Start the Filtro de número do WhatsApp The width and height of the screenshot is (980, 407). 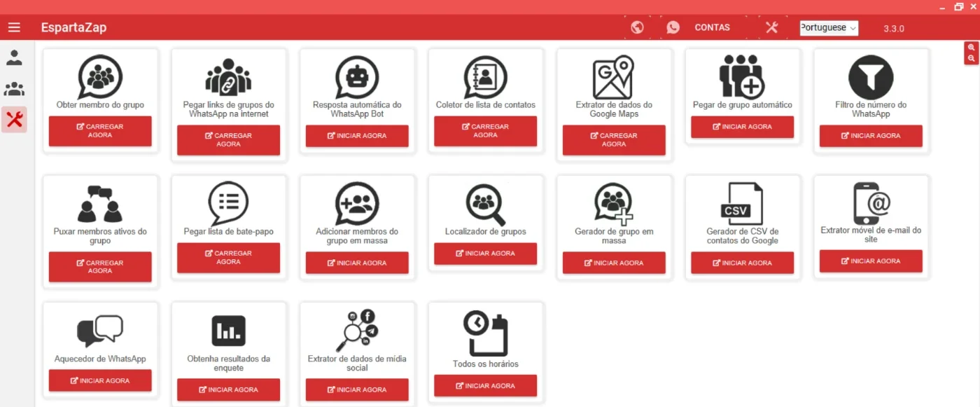coord(871,136)
